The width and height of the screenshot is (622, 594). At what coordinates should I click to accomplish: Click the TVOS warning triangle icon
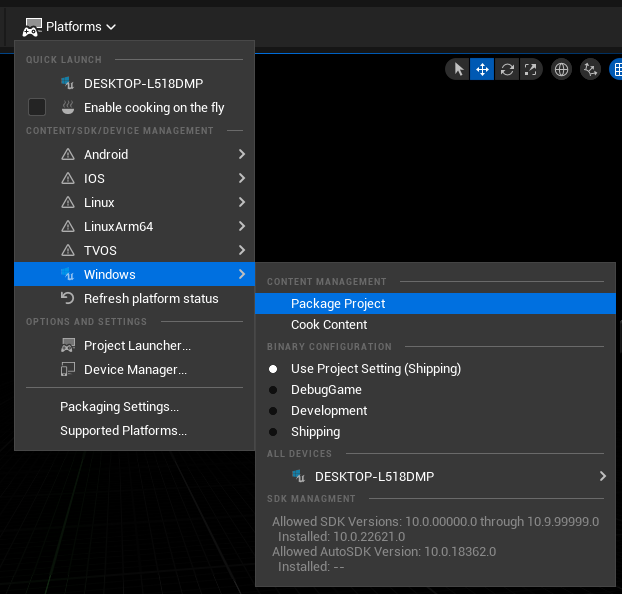pyautogui.click(x=68, y=250)
